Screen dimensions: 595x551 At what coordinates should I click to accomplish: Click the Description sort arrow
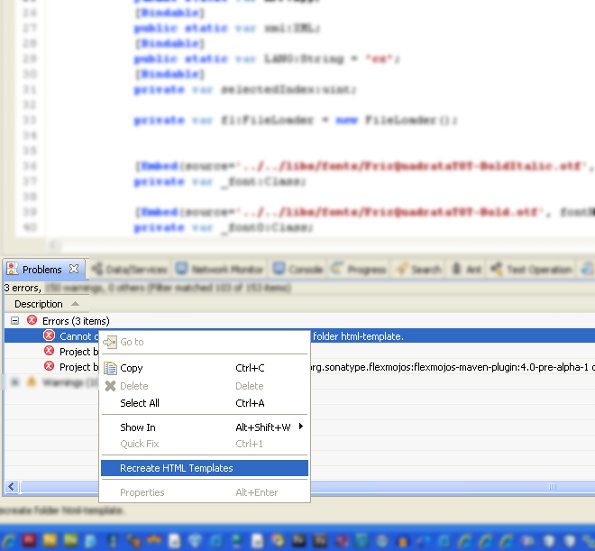point(75,304)
